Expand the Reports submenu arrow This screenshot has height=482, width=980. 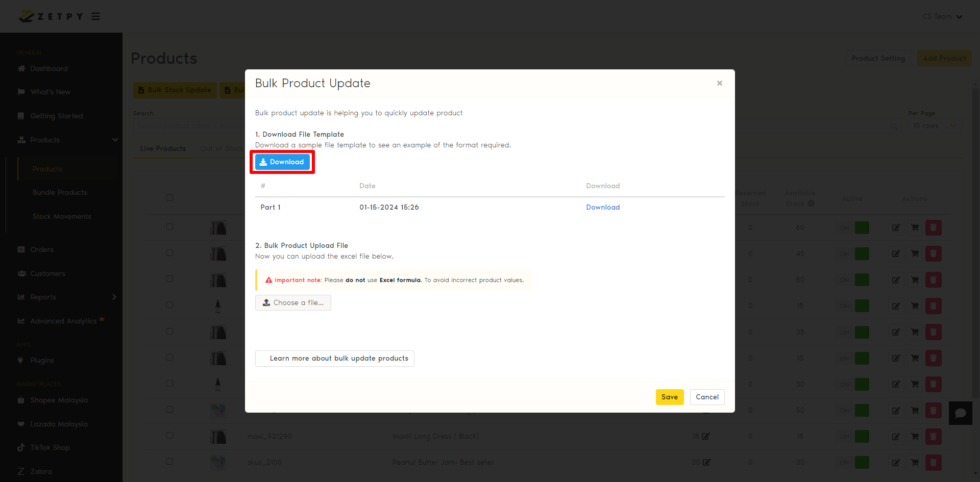(x=114, y=297)
